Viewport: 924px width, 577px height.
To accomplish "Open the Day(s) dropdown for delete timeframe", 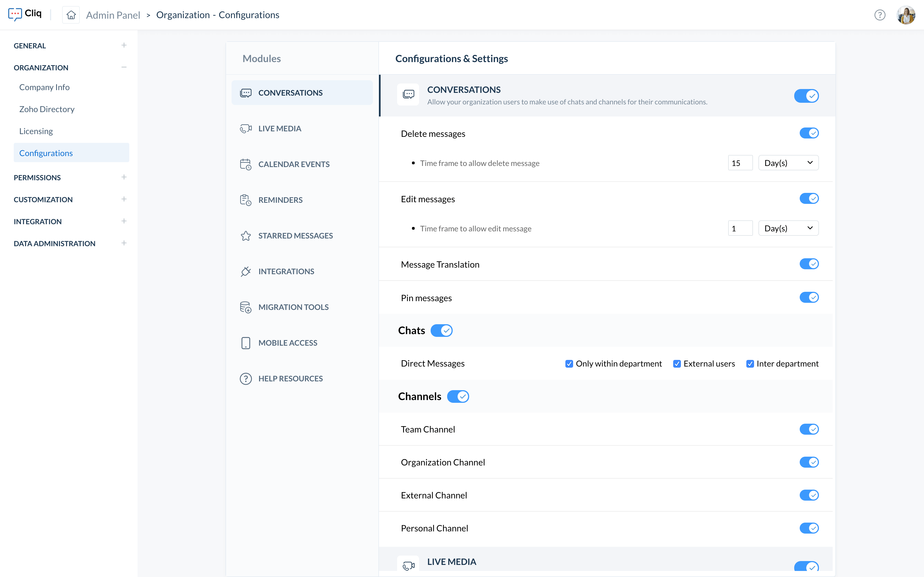I will (x=788, y=163).
